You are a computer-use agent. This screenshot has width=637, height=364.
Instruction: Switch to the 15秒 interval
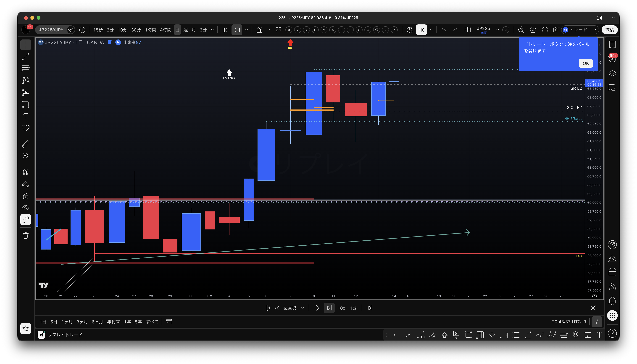(98, 30)
